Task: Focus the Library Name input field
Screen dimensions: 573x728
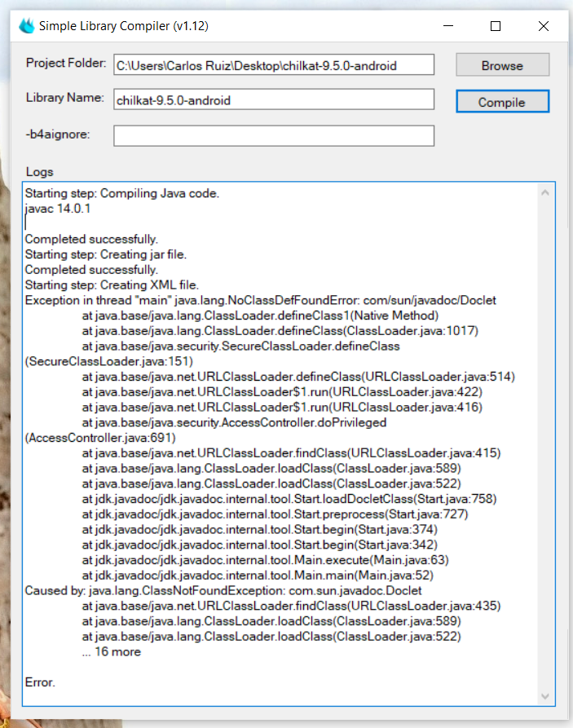Action: (x=274, y=99)
